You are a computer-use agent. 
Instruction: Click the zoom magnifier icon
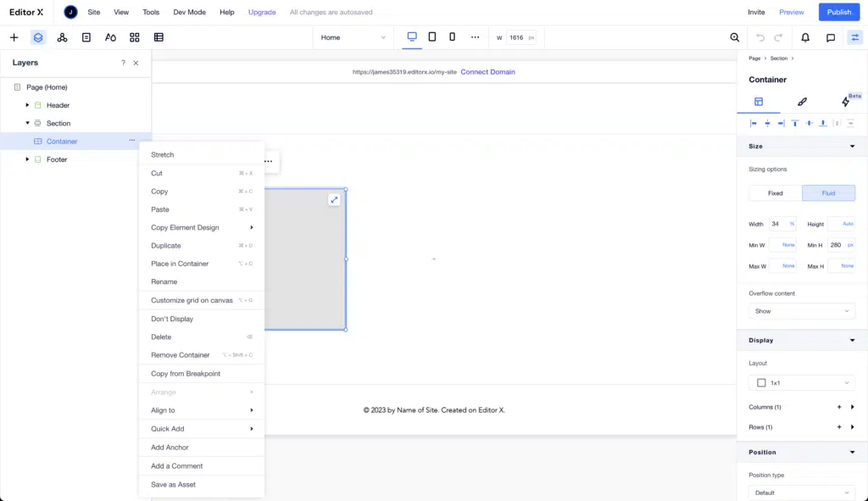[x=735, y=37]
